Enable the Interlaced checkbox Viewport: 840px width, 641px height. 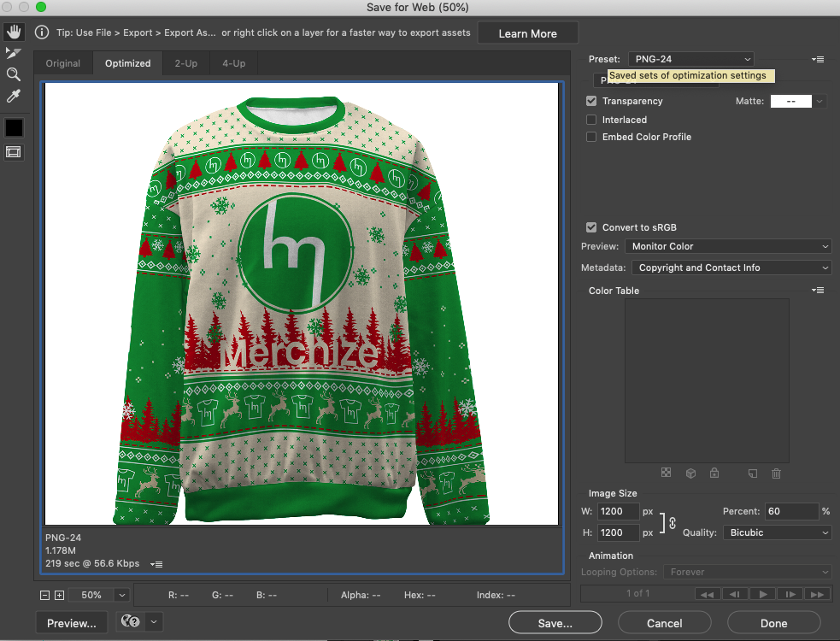(591, 120)
